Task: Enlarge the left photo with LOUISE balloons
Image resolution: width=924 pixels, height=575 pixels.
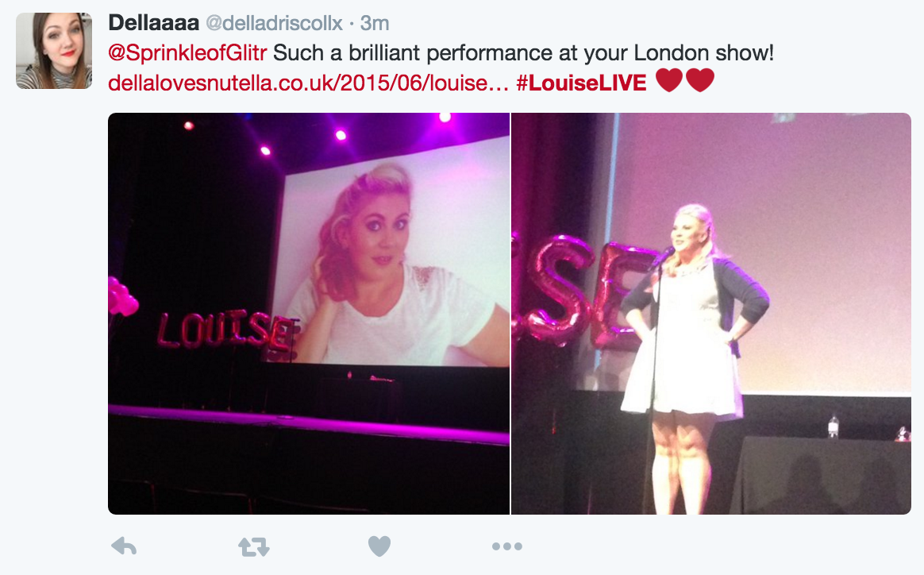Action: 309,314
